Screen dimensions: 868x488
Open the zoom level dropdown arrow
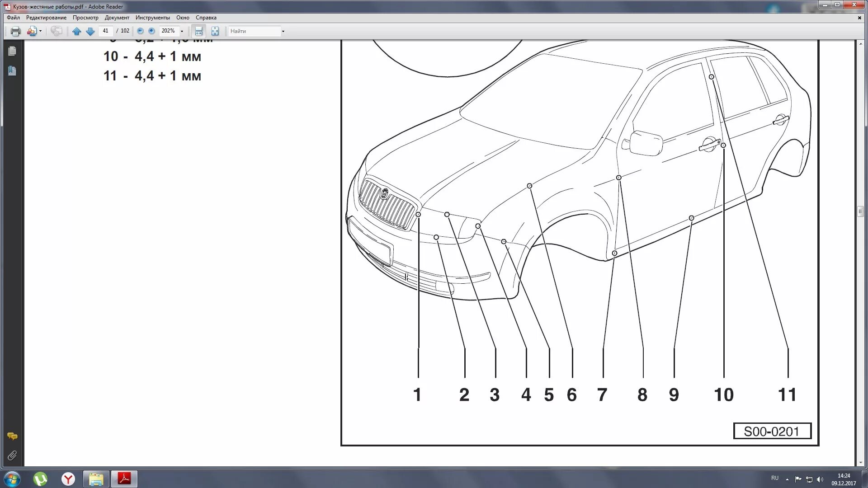tap(182, 31)
